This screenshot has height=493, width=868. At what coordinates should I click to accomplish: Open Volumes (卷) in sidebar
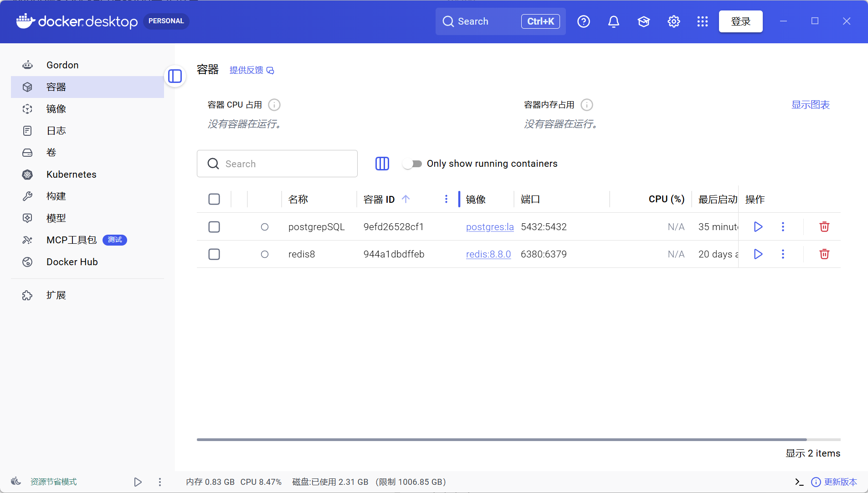click(x=87, y=153)
